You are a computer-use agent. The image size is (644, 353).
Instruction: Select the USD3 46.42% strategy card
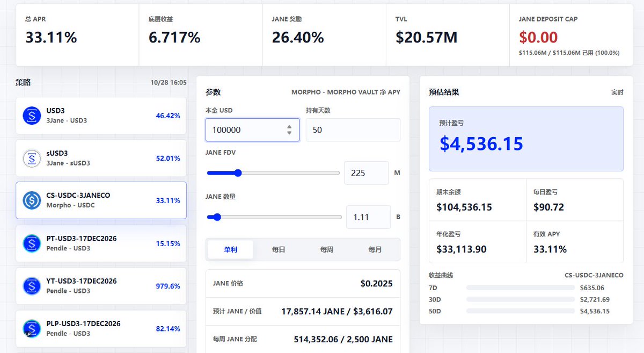(101, 116)
